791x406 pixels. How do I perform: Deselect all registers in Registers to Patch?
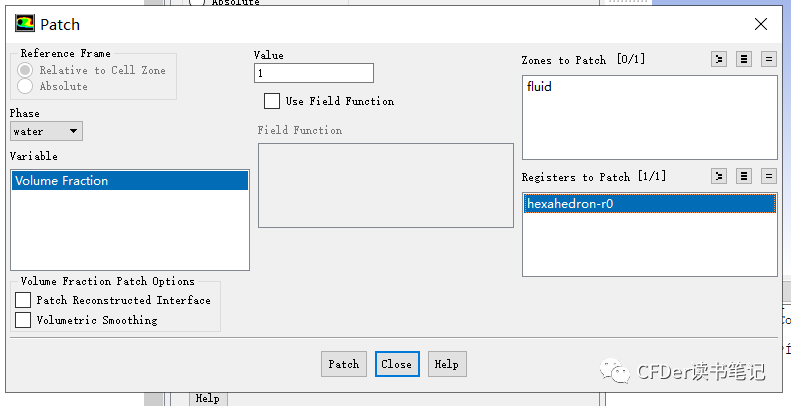click(769, 176)
